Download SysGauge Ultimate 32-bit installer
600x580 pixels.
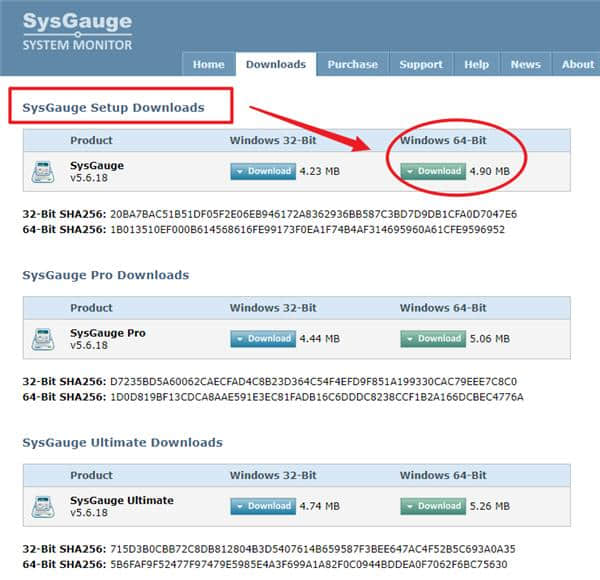pyautogui.click(x=262, y=506)
